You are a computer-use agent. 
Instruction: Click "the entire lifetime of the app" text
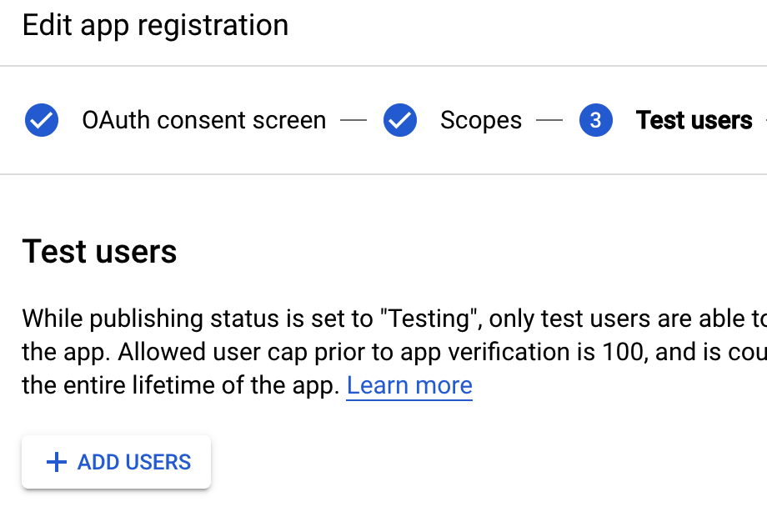pyautogui.click(x=180, y=385)
